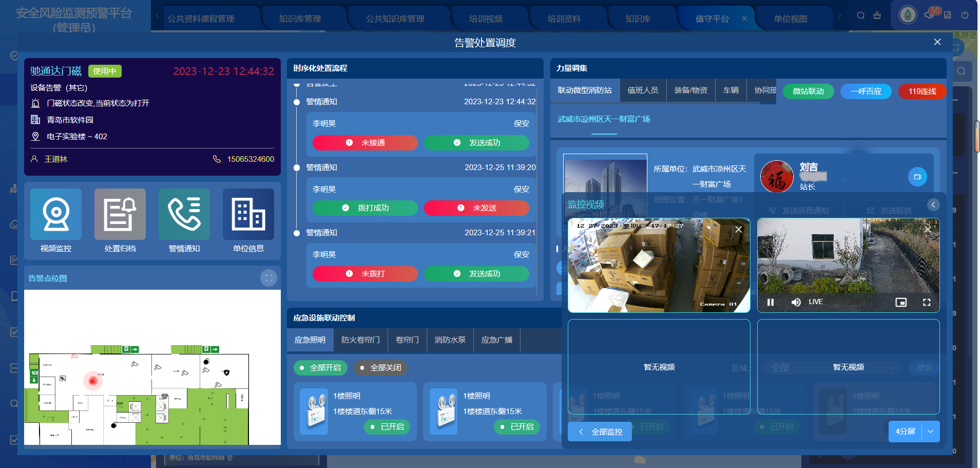Switch to 应急广播 tab
Viewport: 980px width, 468px height.
pyautogui.click(x=497, y=340)
